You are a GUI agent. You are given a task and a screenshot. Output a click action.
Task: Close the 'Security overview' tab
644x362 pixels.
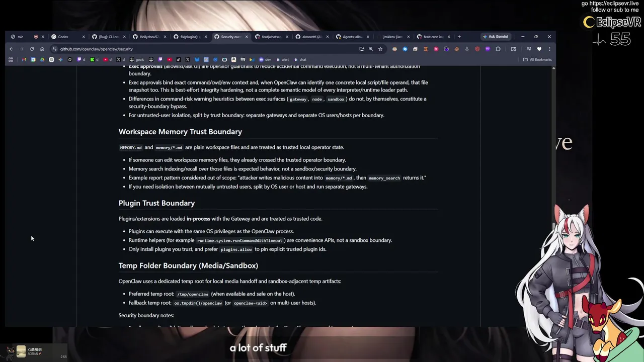[247, 36]
